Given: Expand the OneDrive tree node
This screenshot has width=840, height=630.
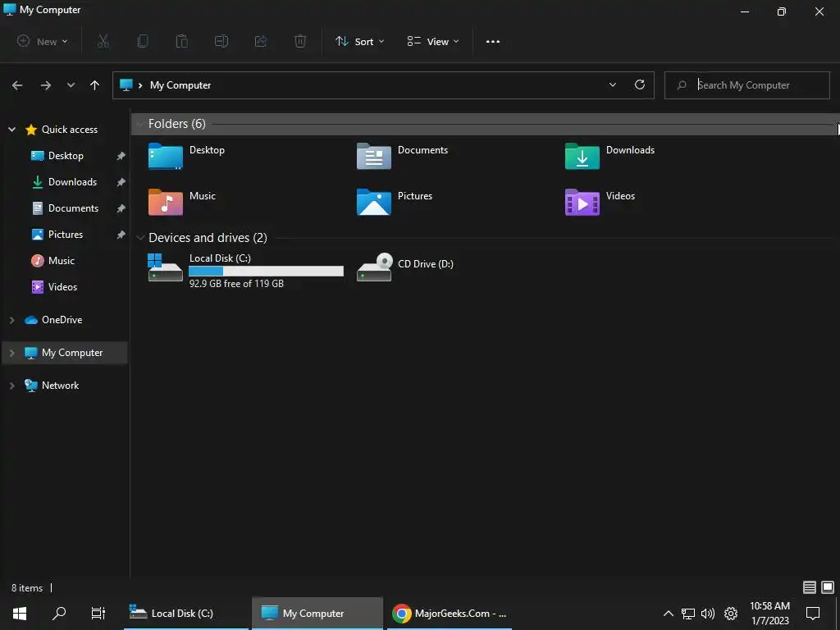Looking at the screenshot, I should 11,320.
